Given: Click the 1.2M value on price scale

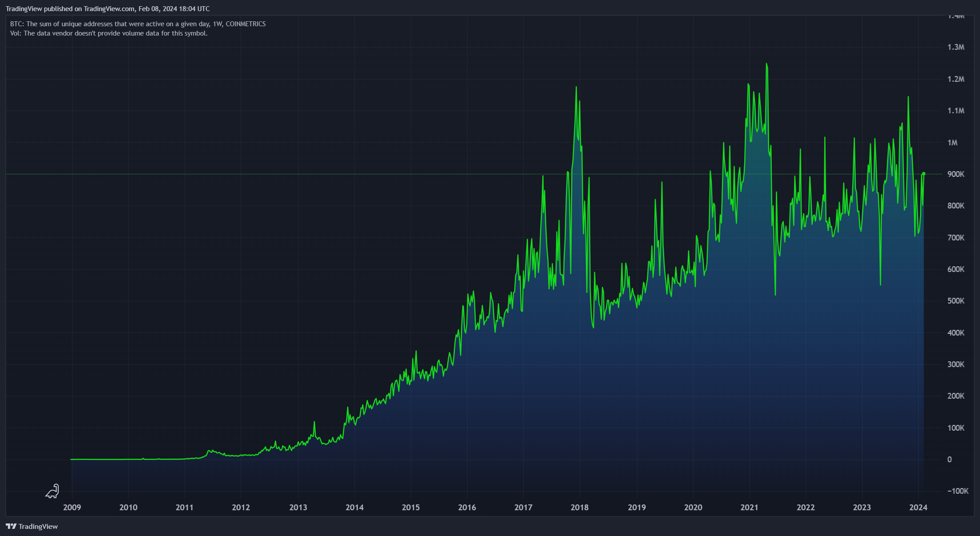Looking at the screenshot, I should point(956,79).
